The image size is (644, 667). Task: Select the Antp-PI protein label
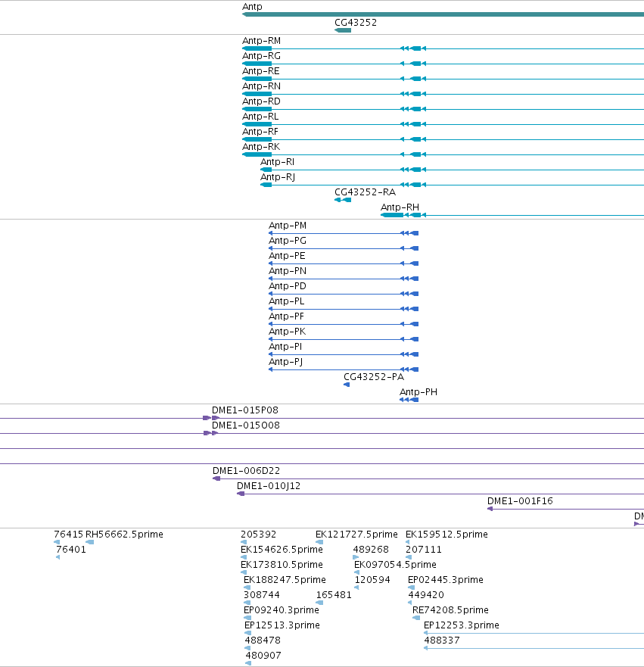285,347
